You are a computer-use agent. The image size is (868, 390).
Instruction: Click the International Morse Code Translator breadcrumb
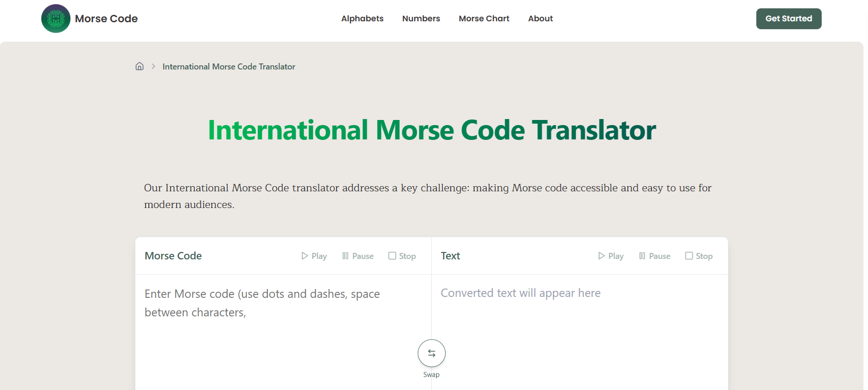[x=229, y=67]
